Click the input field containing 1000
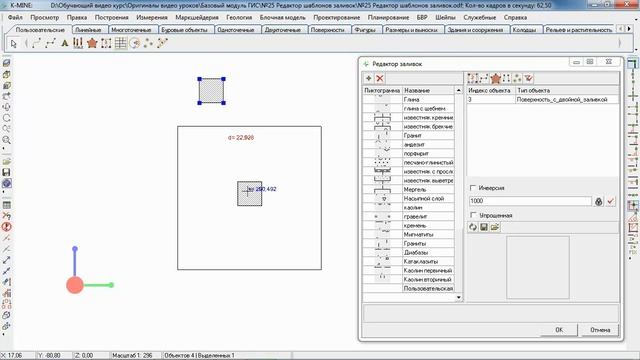640x360 pixels. 530,201
